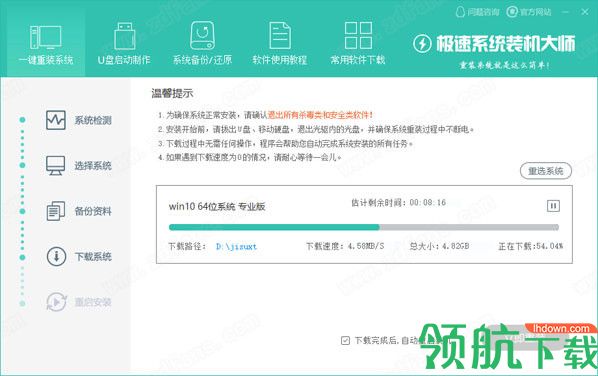
Task: Toggle the 下载完成后自动 checkbox
Action: click(345, 340)
